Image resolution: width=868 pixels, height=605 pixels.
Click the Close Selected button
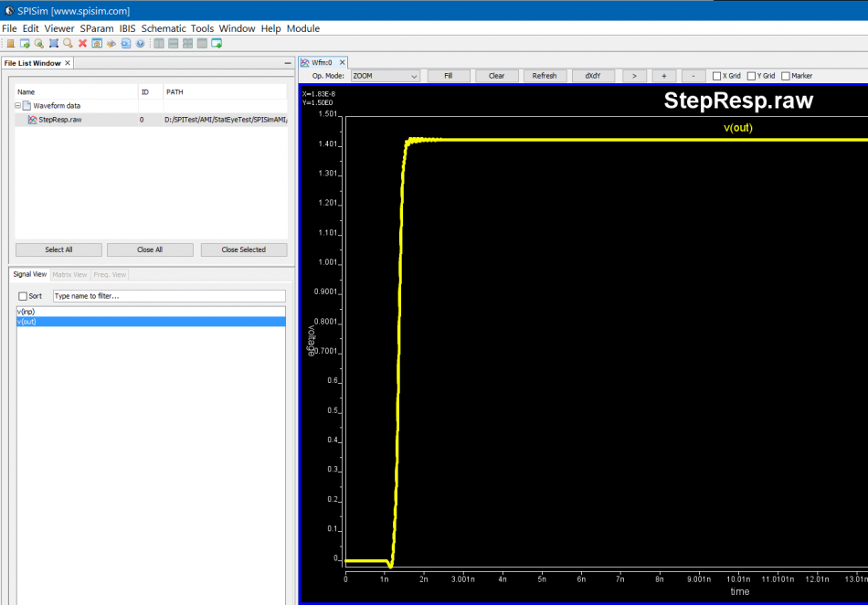pyautogui.click(x=243, y=249)
